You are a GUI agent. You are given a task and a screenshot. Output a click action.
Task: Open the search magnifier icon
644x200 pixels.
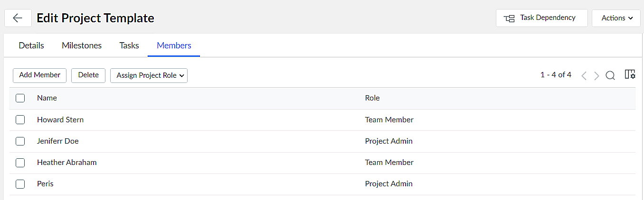(610, 75)
